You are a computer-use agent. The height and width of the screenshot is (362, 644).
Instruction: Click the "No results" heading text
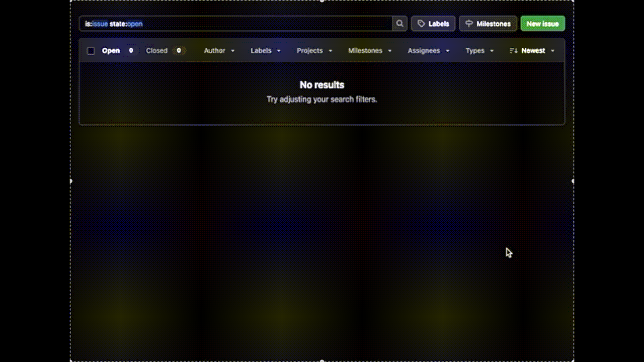point(322,85)
